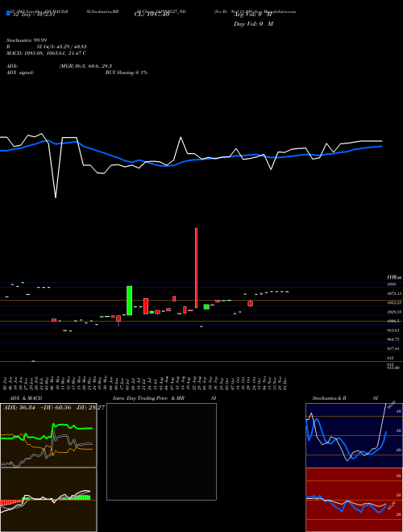The image size is (403, 532).
Task: Click the (MGR) 36.3, 69.6, 28.3 values
Action: pos(85,66)
